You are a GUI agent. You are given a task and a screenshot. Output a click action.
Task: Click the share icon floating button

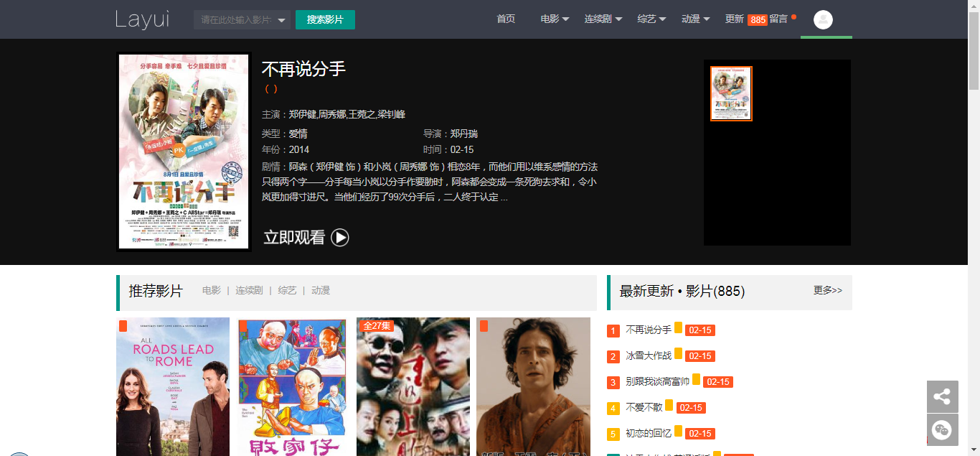click(942, 396)
